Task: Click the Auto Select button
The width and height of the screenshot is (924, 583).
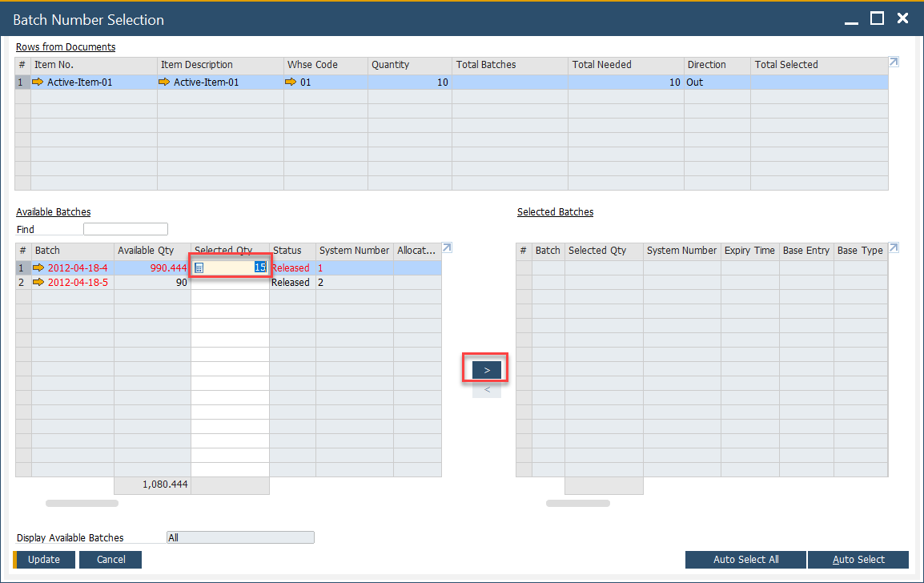Action: point(858,560)
